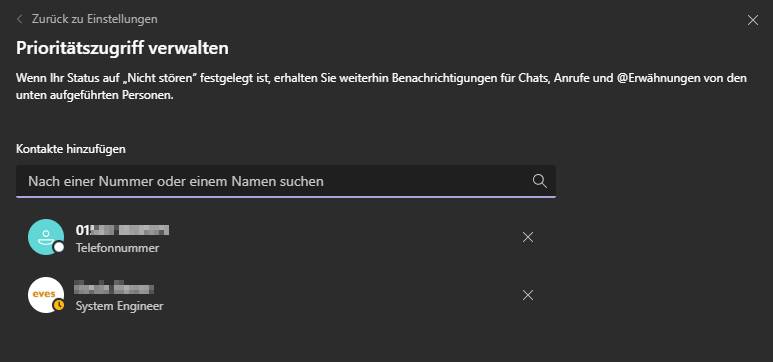This screenshot has width=773, height=362.
Task: Remove the System Engineer contact
Action: tap(528, 295)
